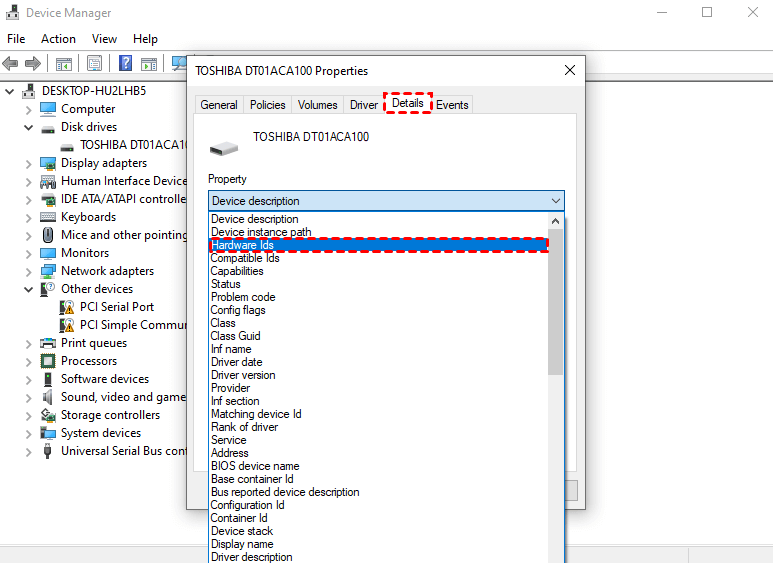Collapse the DESKTOP-HU2LHB5 root node
This screenshot has height=563, width=773.
click(9, 91)
